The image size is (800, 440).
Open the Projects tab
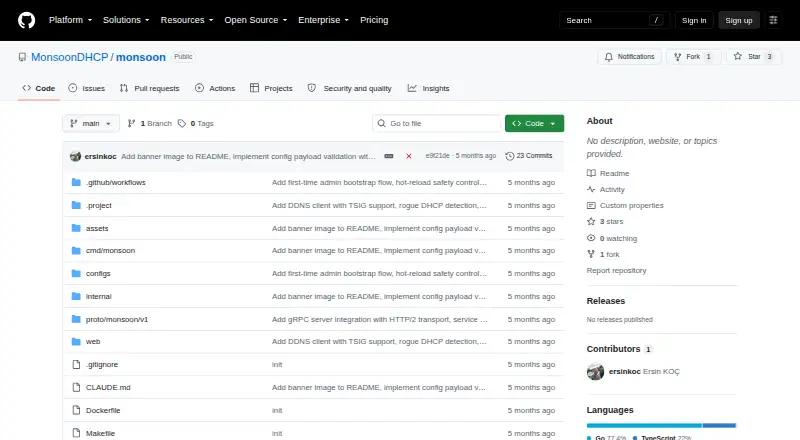click(x=271, y=88)
